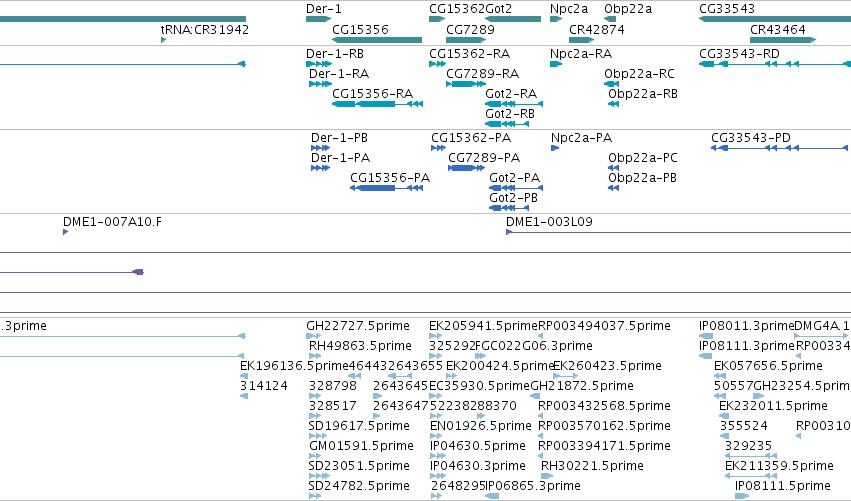Select the Der-1 gene label
This screenshot has height=501, width=851.
323,9
